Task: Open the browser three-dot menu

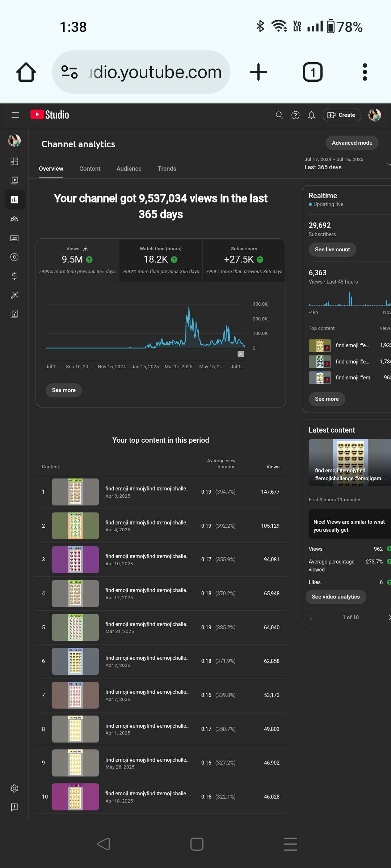Action: tap(365, 72)
